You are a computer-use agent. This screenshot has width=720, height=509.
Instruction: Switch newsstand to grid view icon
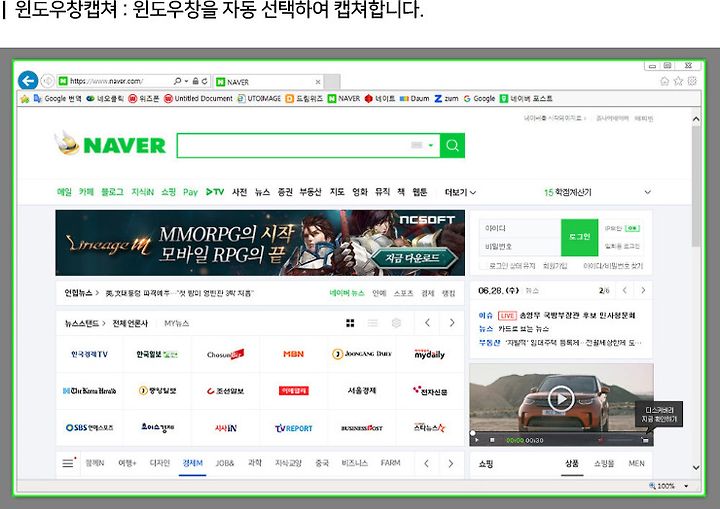coord(350,323)
